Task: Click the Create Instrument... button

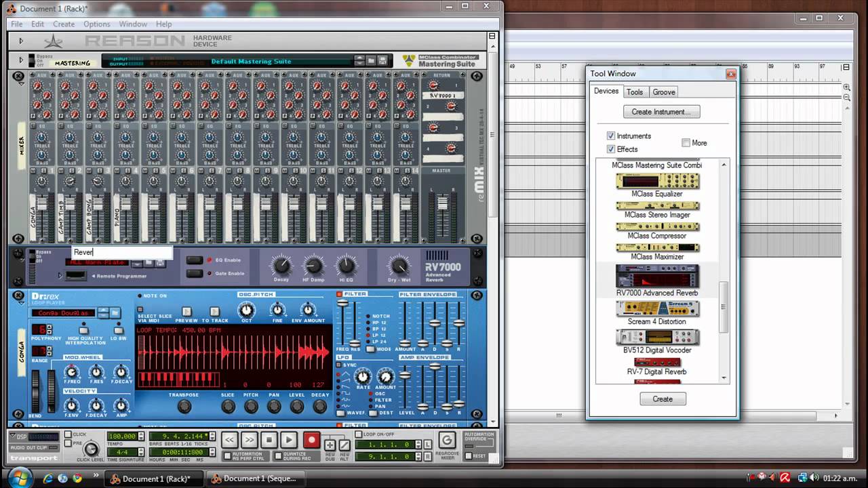Action: [x=661, y=112]
